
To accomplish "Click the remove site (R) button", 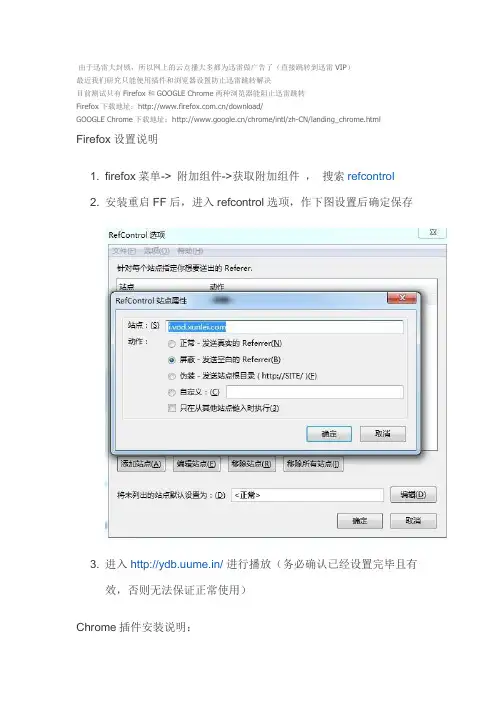I will pyautogui.click(x=251, y=464).
